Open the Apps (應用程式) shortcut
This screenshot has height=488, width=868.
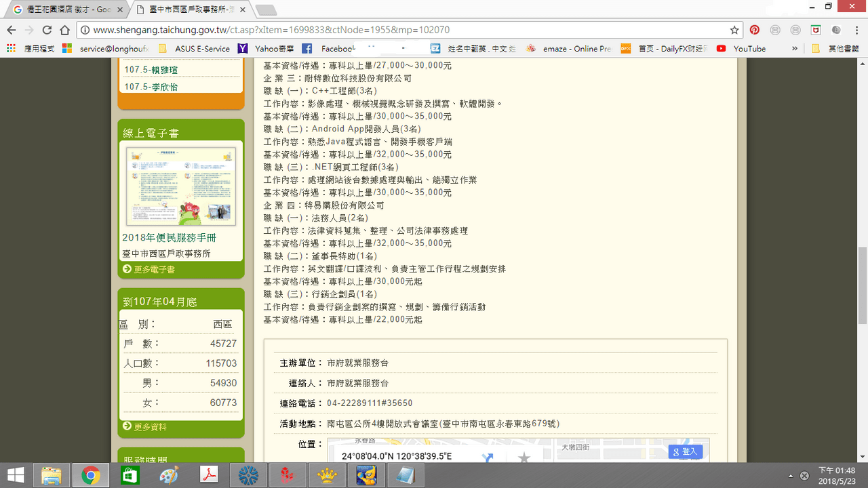[x=30, y=49]
